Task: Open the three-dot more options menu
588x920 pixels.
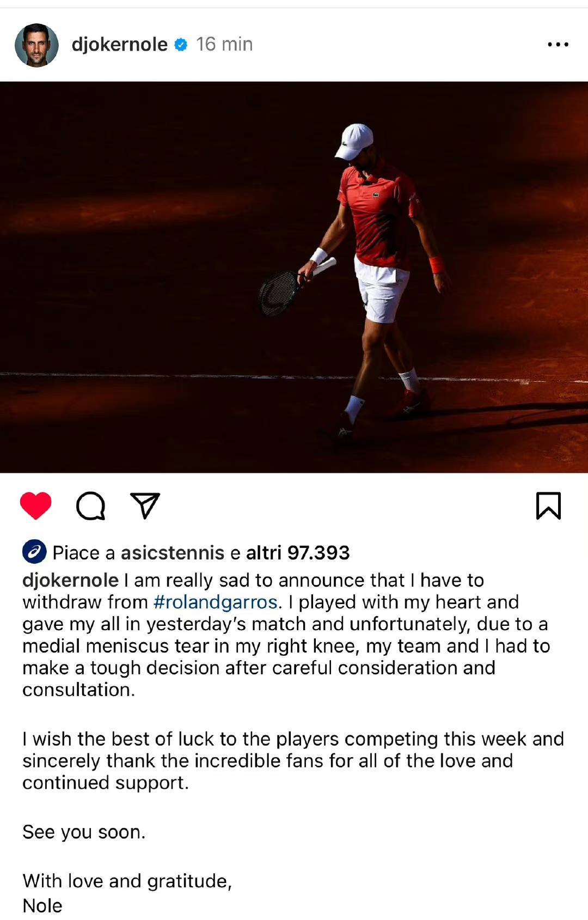Action: point(558,45)
